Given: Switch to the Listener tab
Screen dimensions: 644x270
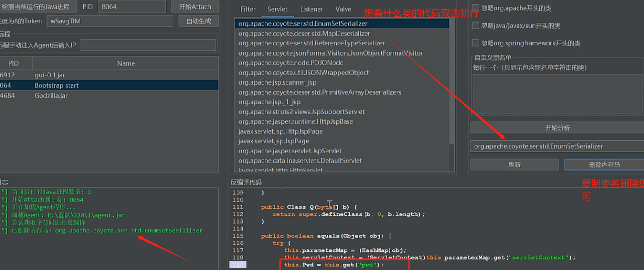Looking at the screenshot, I should [x=311, y=9].
